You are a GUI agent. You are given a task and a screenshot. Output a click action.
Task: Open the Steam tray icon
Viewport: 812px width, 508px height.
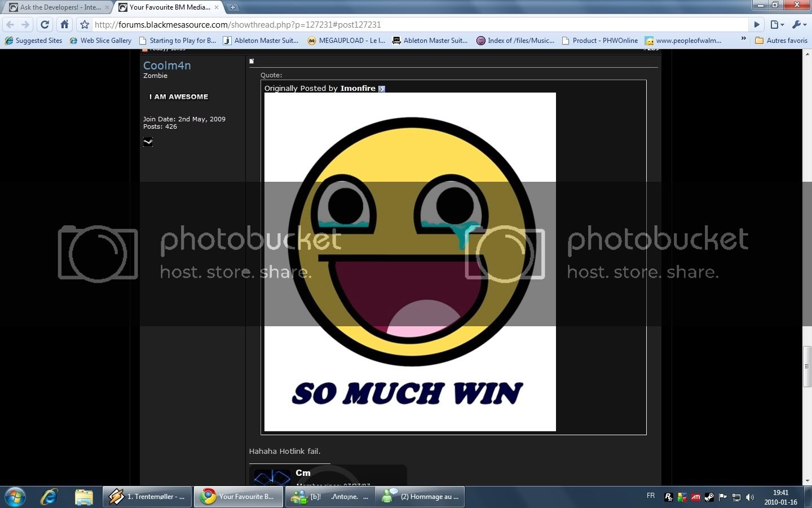point(709,497)
